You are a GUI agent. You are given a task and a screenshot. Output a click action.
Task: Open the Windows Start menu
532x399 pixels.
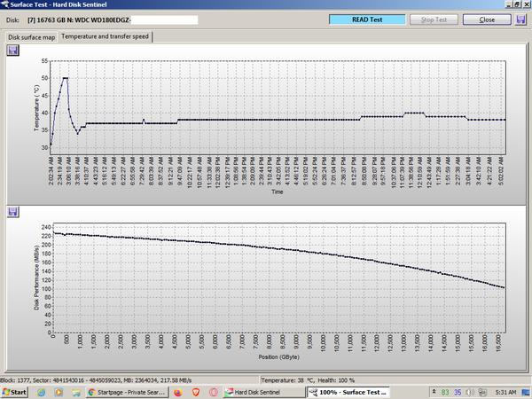coord(15,391)
